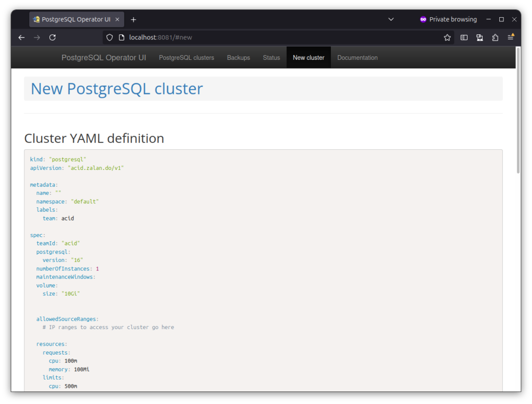The image size is (532, 404).
Task: Click the Firefox account sync icon
Action: 480,37
